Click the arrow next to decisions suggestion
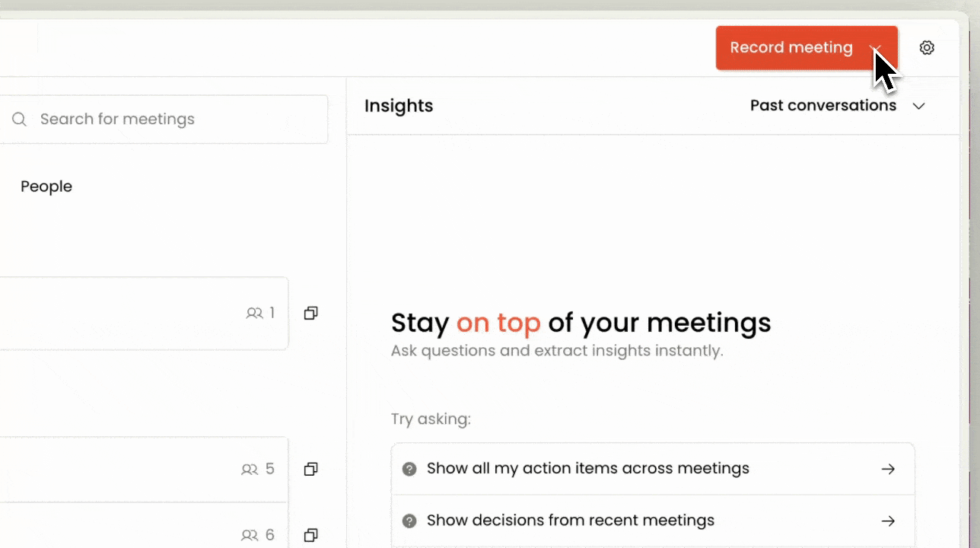980x548 pixels. 888,521
